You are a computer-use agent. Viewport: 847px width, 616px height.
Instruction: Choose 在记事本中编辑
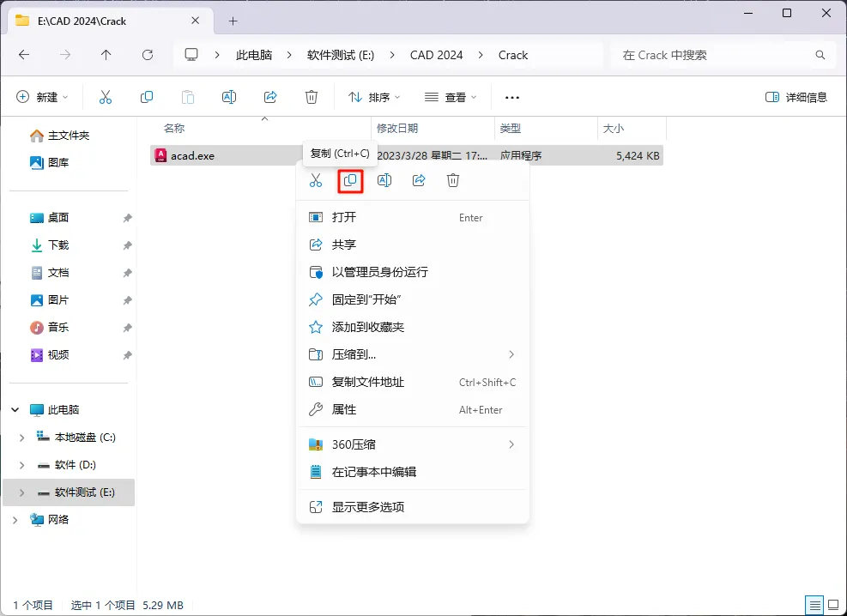[x=413, y=472]
